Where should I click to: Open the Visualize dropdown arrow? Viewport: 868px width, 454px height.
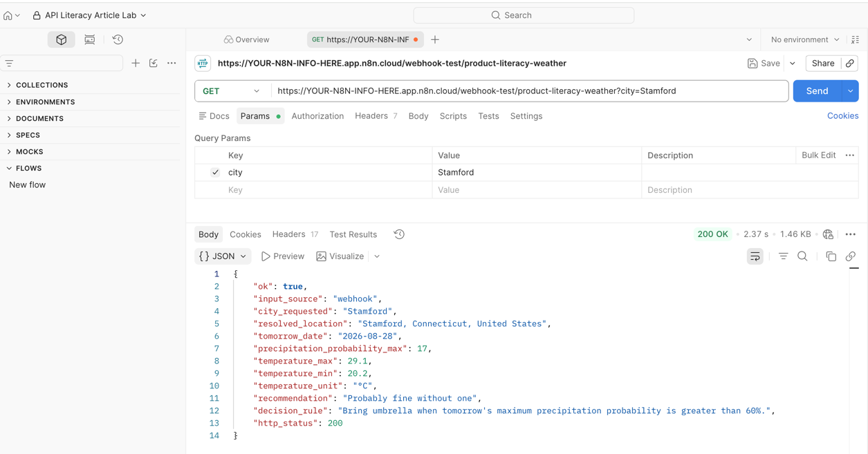[377, 257]
